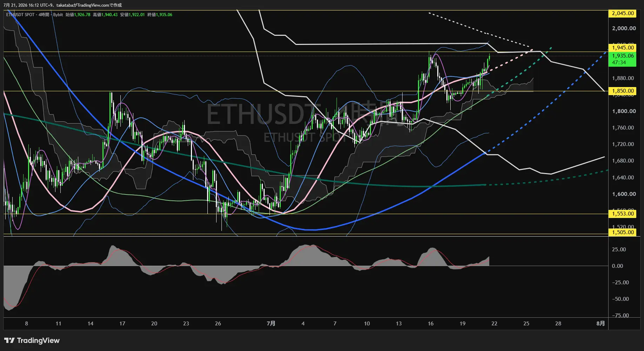
Task: Click the green current price 1,935.06 label
Action: point(623,59)
